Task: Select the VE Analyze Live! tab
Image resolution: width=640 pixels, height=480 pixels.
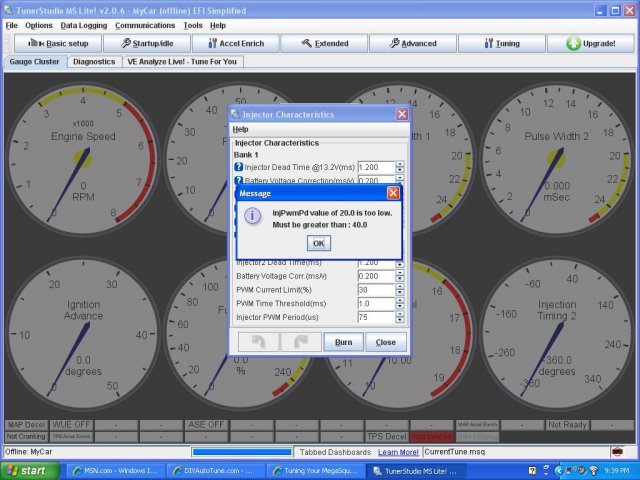Action: [x=183, y=61]
